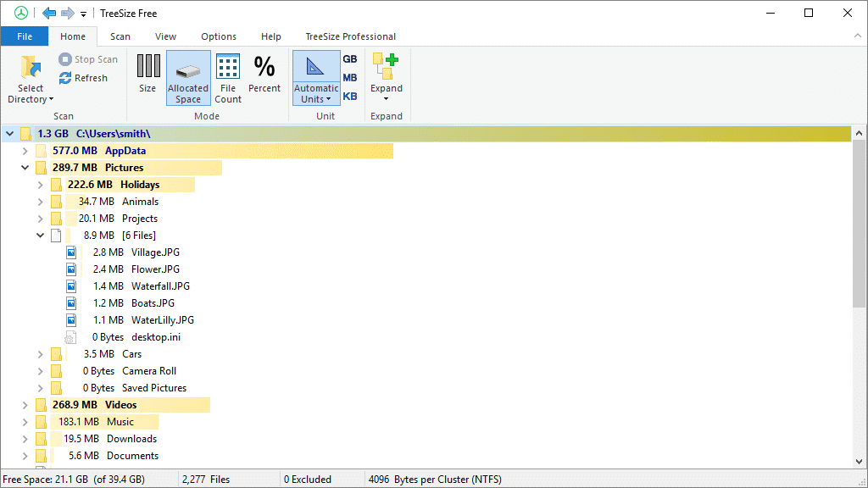Screen dimensions: 868x488
Task: Switch to the Scan tab
Action: 120,36
